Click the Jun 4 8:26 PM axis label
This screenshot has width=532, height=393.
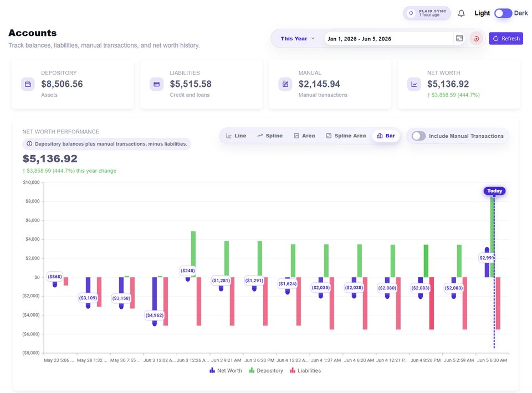tap(426, 360)
